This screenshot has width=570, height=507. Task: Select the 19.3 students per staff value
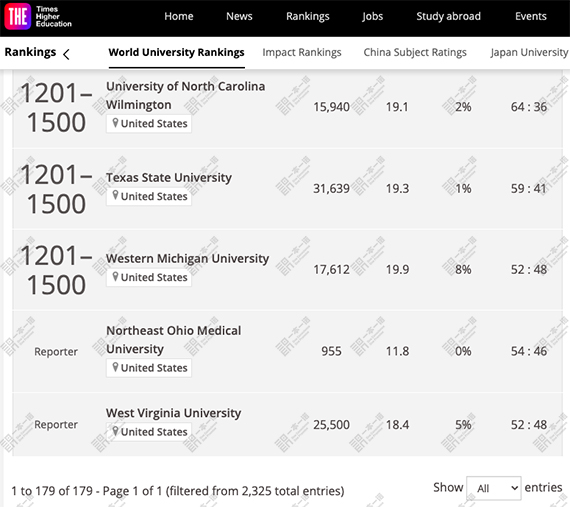point(397,188)
